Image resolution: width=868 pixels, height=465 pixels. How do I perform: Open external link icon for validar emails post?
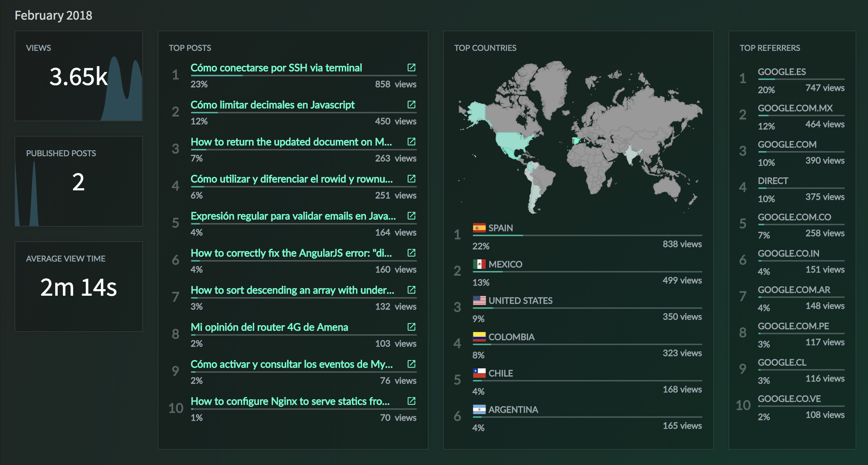click(411, 216)
